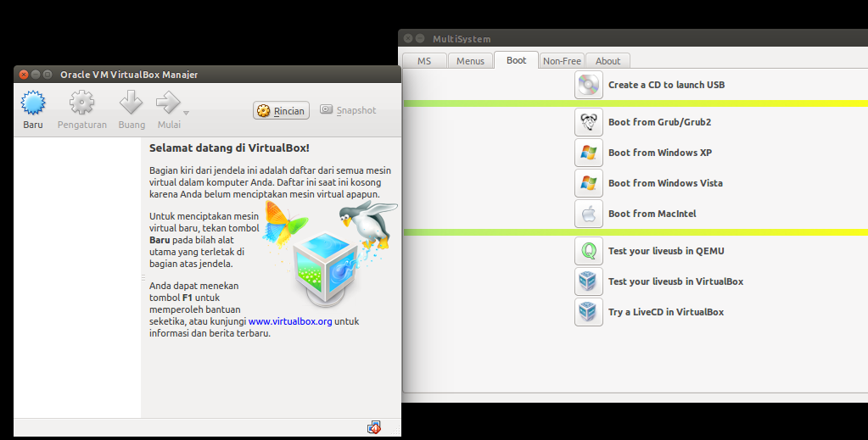Click the Apple icon for Boot from MacIntel
This screenshot has height=440, width=868.
(x=589, y=213)
